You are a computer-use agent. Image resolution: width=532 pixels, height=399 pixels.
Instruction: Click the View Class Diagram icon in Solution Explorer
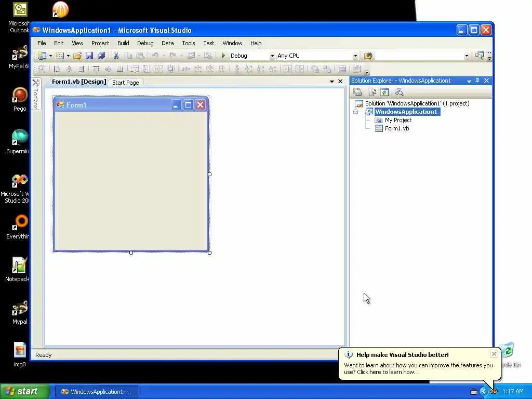point(400,92)
